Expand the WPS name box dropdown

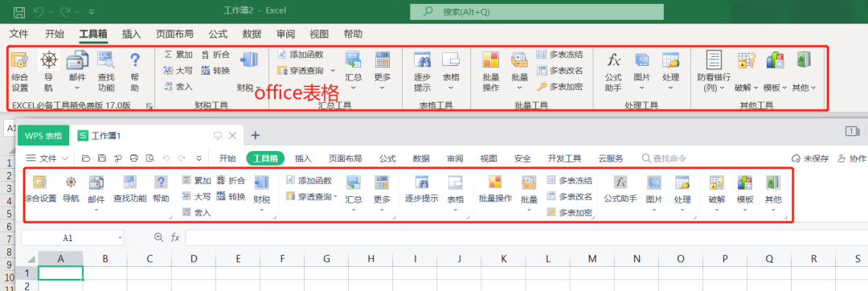pyautogui.click(x=120, y=238)
